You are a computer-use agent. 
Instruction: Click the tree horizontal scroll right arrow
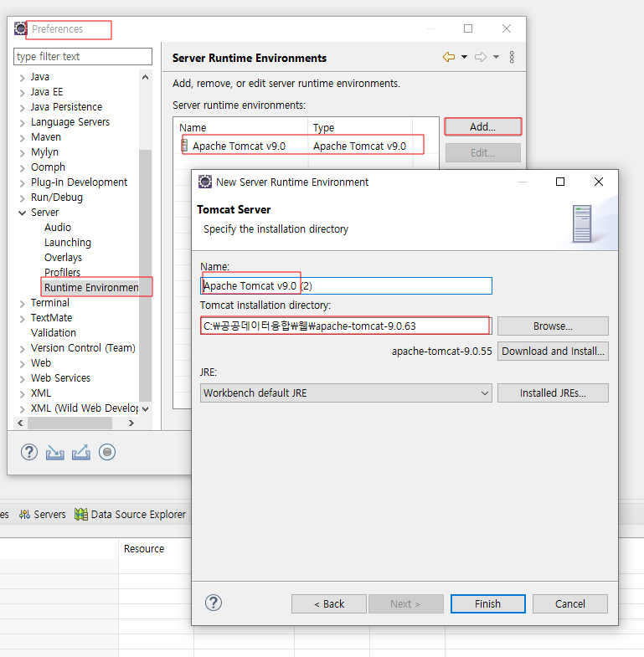tap(131, 423)
